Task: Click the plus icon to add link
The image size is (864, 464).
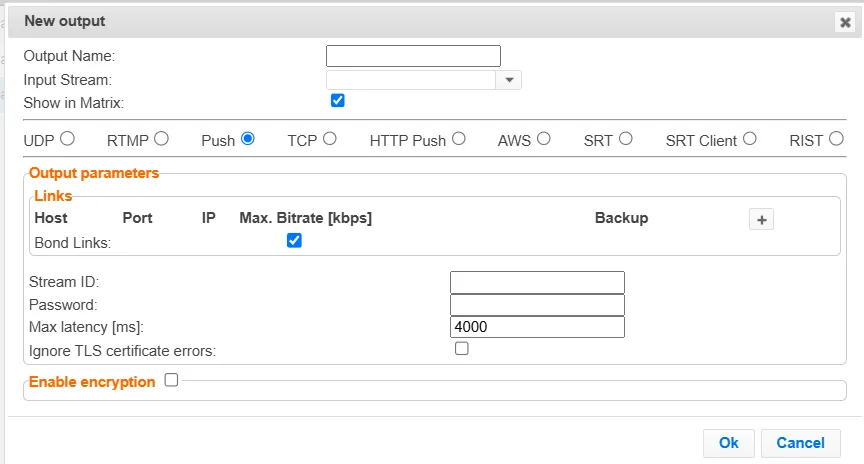Action: click(762, 220)
